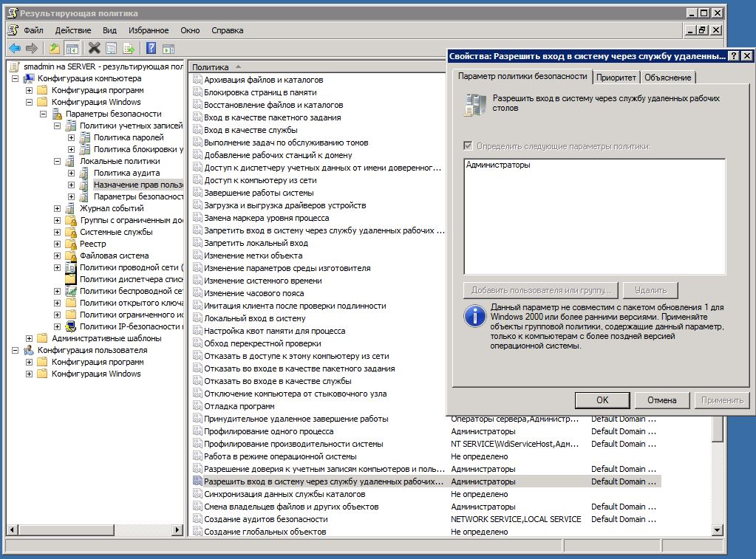Click the Политики IP-безопасности icon in tree
The image size is (756, 559).
click(71, 326)
